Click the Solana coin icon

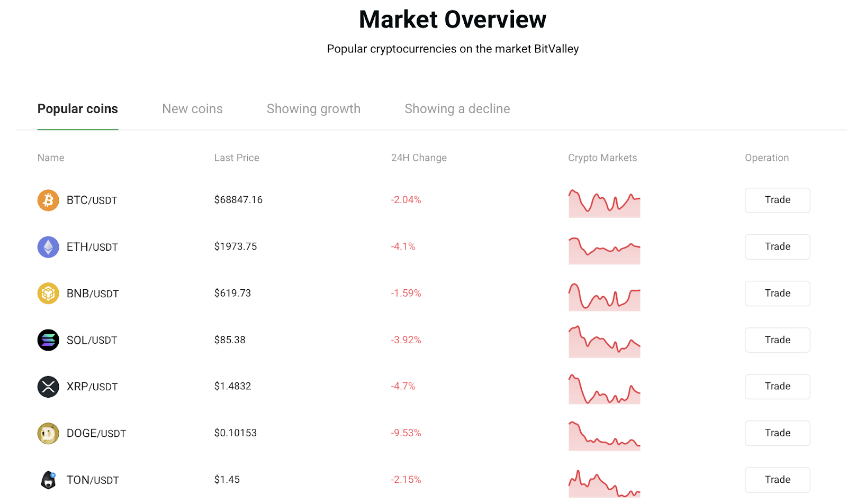coord(48,340)
